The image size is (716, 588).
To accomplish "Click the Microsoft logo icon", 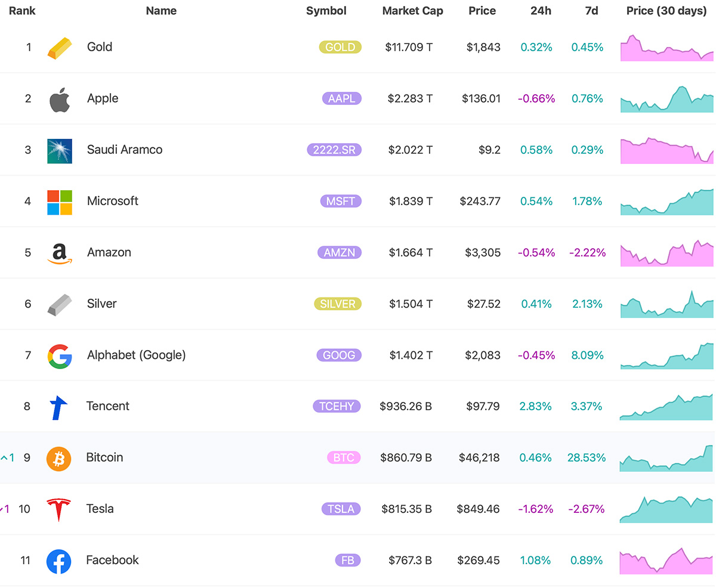I will (x=60, y=202).
